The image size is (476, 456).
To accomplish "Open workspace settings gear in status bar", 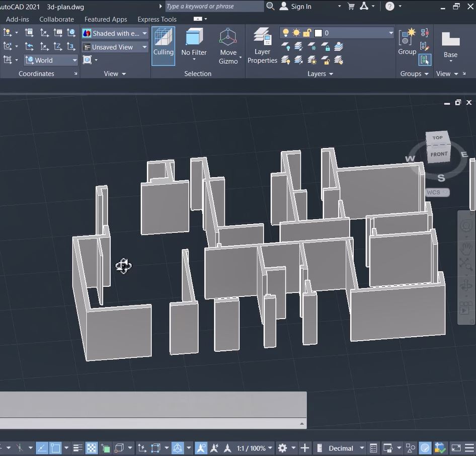I will (283, 448).
